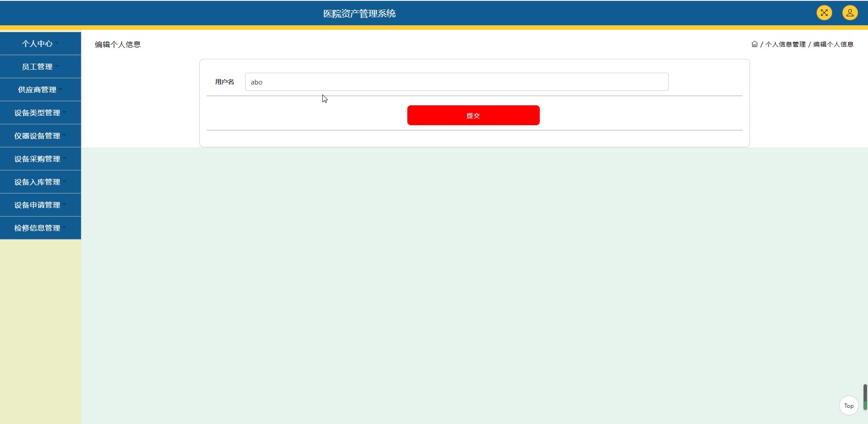Open the 设备入库管理 menu
This screenshot has height=424, width=868.
40,182
